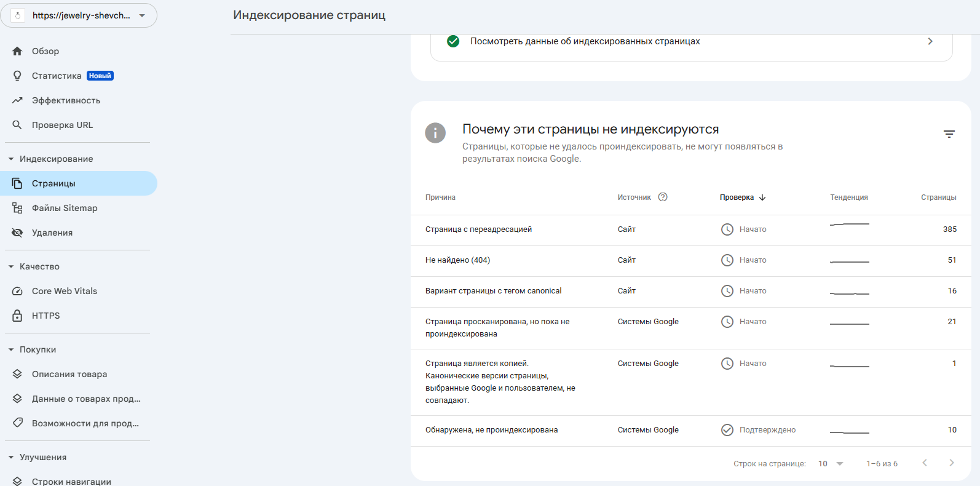Click the Эффективность trend icon
980x486 pixels.
(17, 100)
